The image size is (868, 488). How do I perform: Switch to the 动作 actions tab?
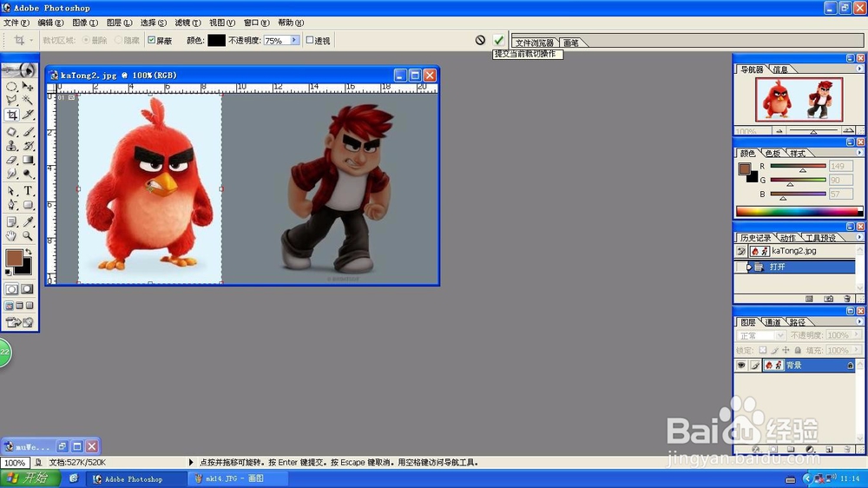[788, 238]
